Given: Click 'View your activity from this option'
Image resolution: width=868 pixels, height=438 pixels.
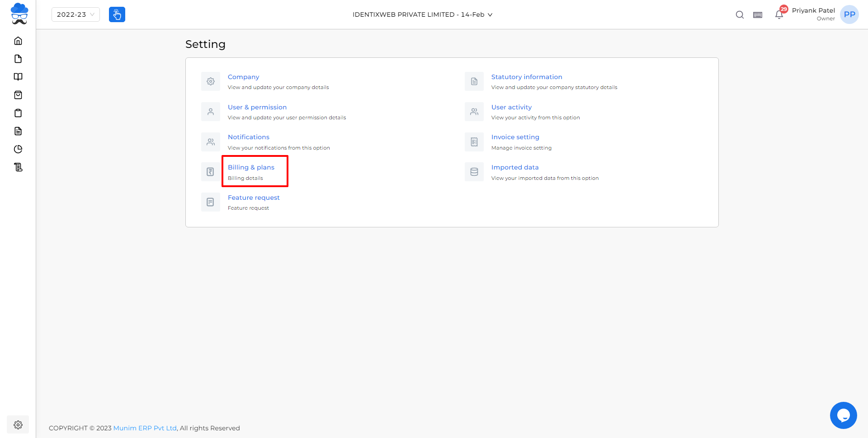Looking at the screenshot, I should tap(535, 118).
